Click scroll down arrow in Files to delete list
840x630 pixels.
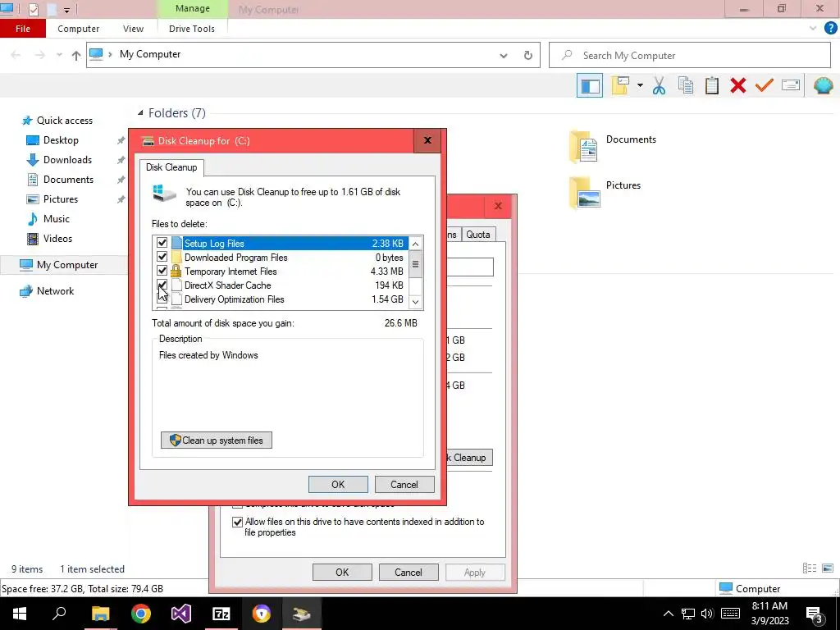[416, 302]
